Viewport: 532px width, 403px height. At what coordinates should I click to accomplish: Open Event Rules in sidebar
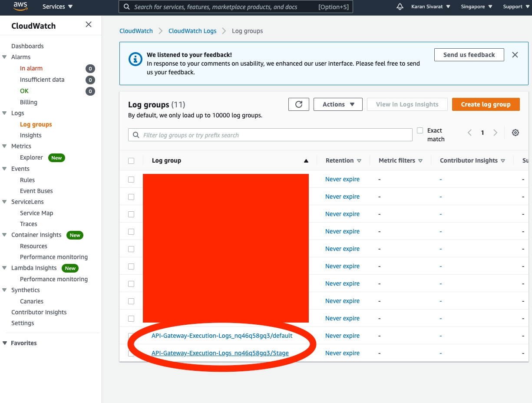[x=27, y=180]
